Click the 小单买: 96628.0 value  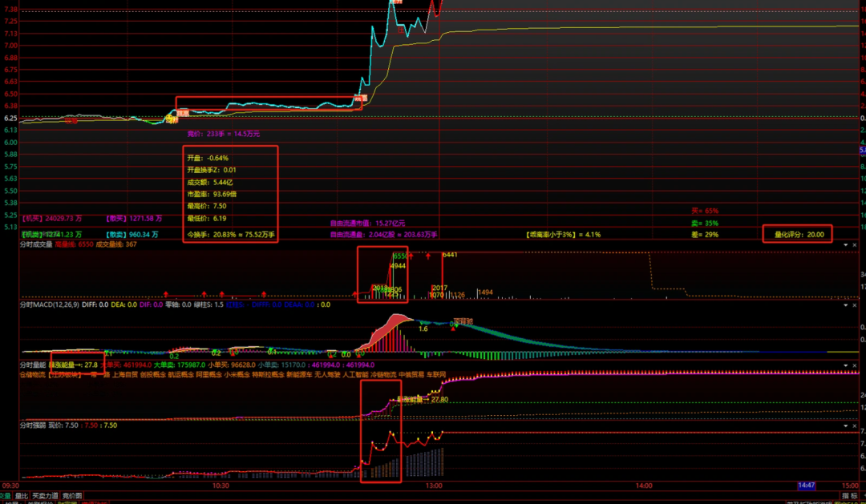tap(232, 365)
